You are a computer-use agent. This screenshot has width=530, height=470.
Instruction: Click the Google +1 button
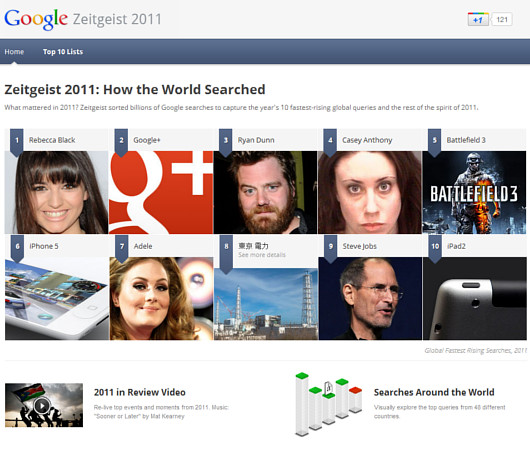478,20
